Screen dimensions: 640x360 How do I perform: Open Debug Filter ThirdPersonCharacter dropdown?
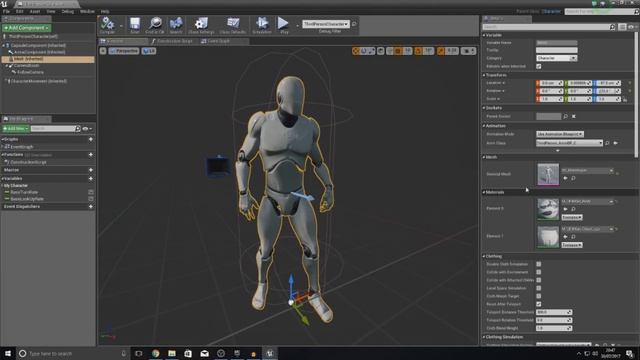[326, 24]
